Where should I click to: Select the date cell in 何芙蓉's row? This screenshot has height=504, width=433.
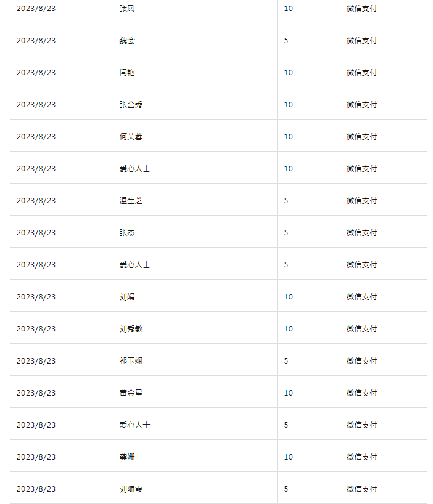click(36, 137)
